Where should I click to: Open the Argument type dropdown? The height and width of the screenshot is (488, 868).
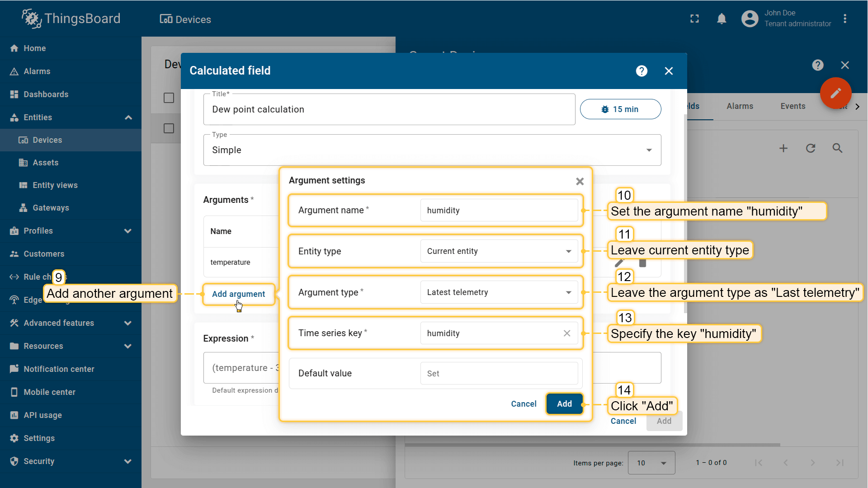499,292
